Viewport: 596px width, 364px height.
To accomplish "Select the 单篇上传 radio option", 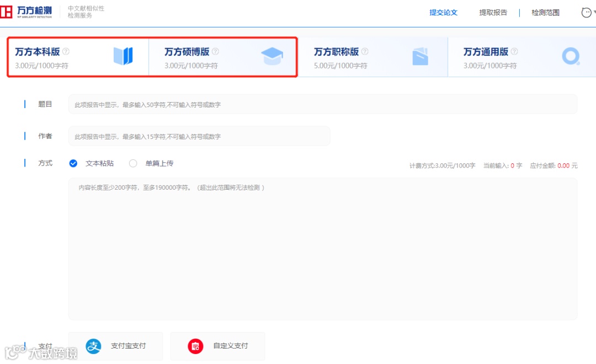I will [132, 163].
